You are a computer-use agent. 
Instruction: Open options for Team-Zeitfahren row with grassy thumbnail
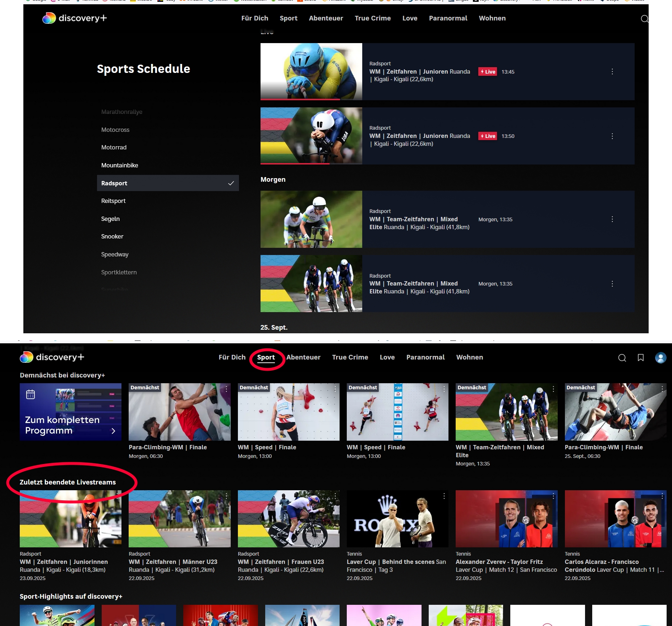[612, 219]
